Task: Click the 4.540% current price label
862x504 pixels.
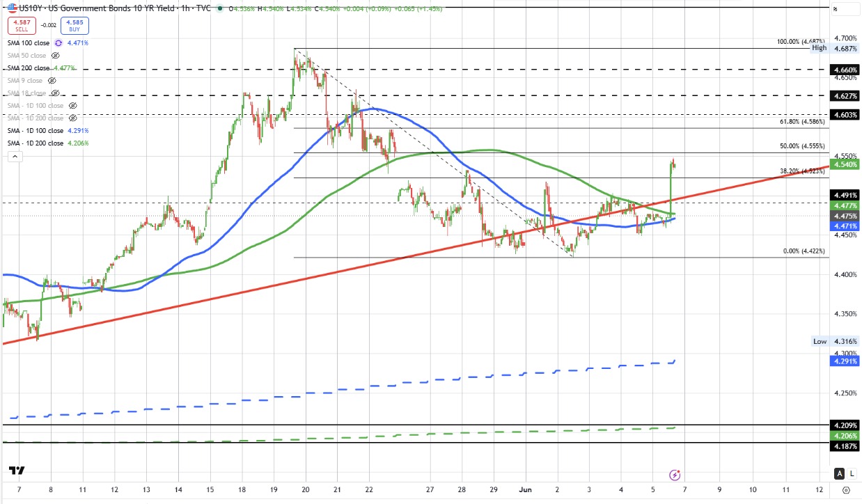Action: pyautogui.click(x=845, y=164)
